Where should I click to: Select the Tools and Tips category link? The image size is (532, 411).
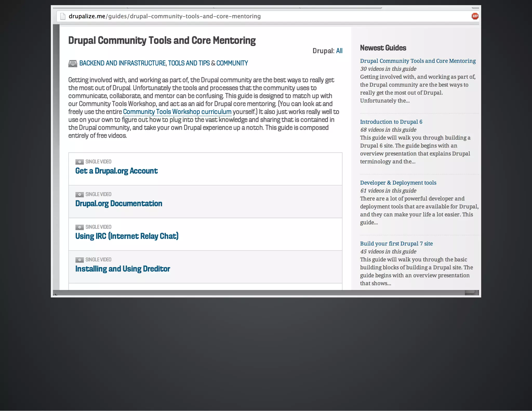(x=189, y=63)
